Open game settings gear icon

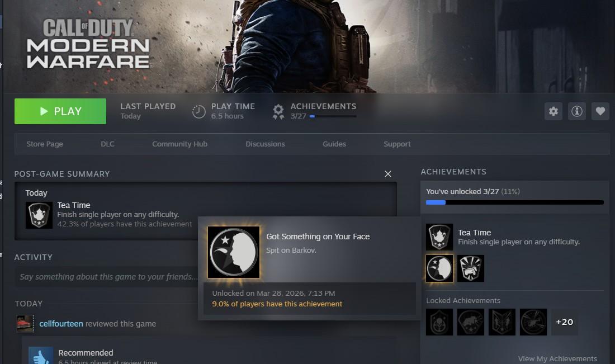[553, 111]
